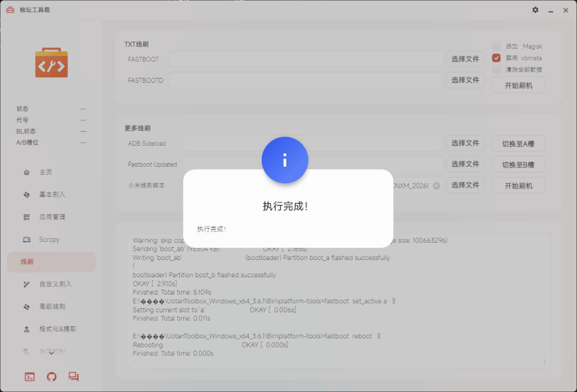The height and width of the screenshot is (392, 577).
Task: Open chat forum icon at sidebar bottom
Action: point(74,377)
